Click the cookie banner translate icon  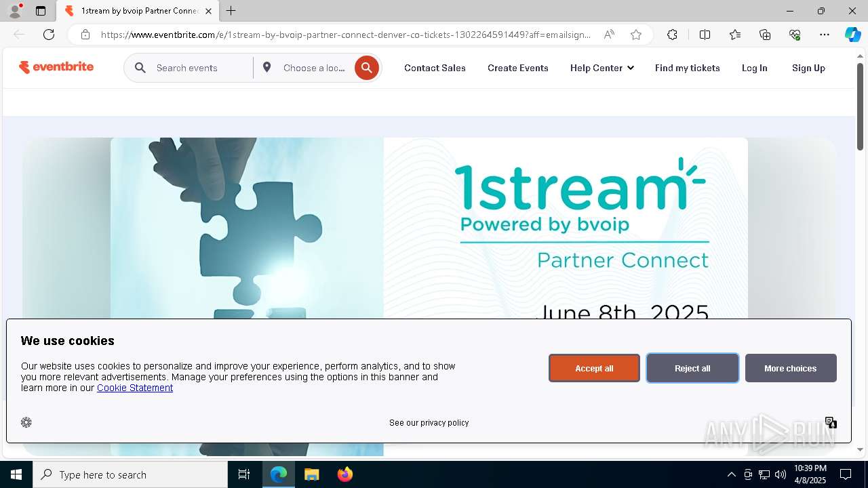pyautogui.click(x=831, y=422)
